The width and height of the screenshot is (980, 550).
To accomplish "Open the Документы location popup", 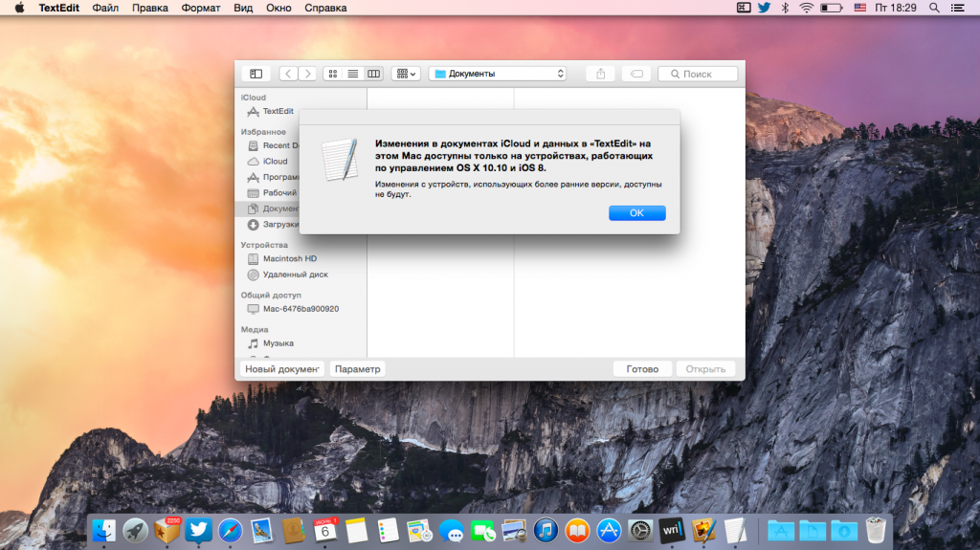I will (498, 74).
